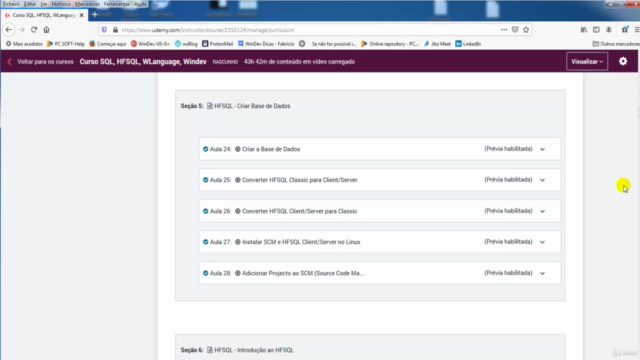The height and width of the screenshot is (360, 640).
Task: Click the check mark of Aula 24
Action: point(205,149)
